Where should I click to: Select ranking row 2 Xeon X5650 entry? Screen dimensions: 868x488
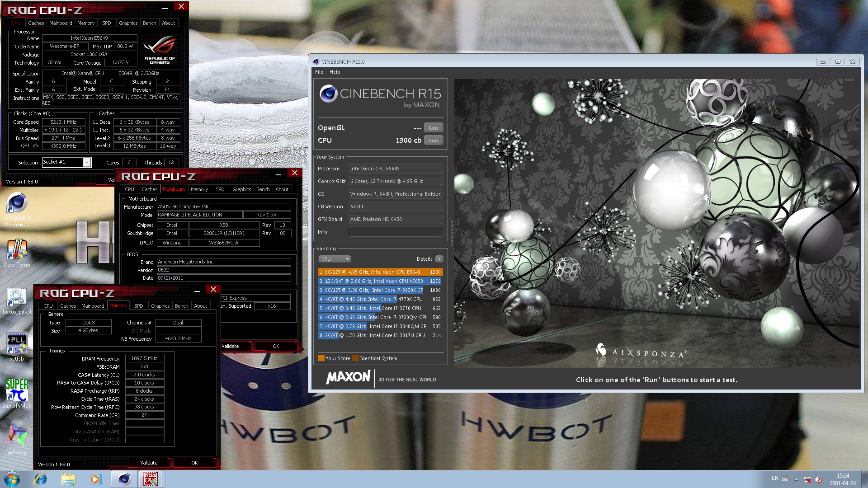pyautogui.click(x=380, y=281)
